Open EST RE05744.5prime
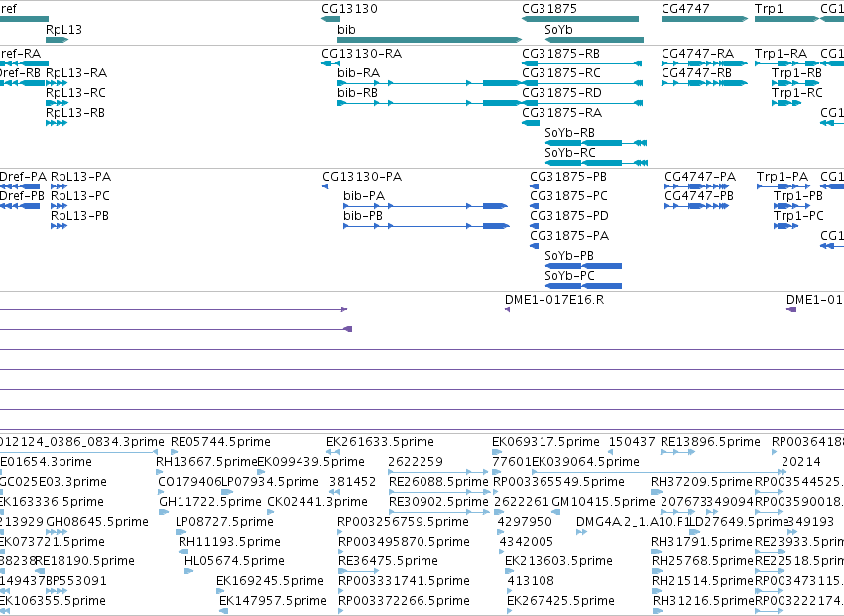Image resolution: width=844 pixels, height=616 pixels. click(220, 442)
